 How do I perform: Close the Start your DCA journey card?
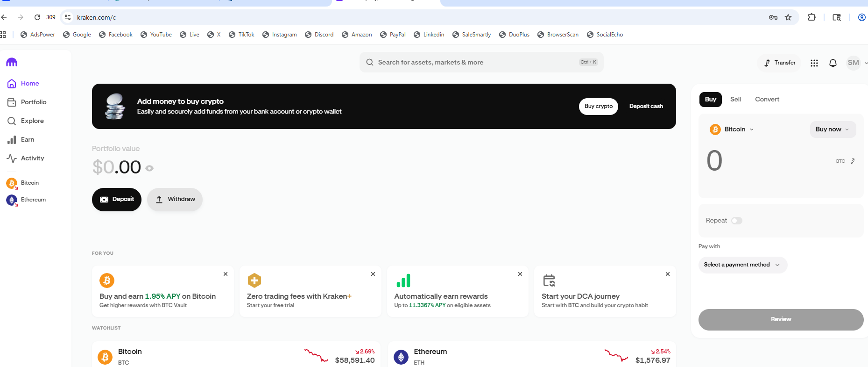(668, 274)
